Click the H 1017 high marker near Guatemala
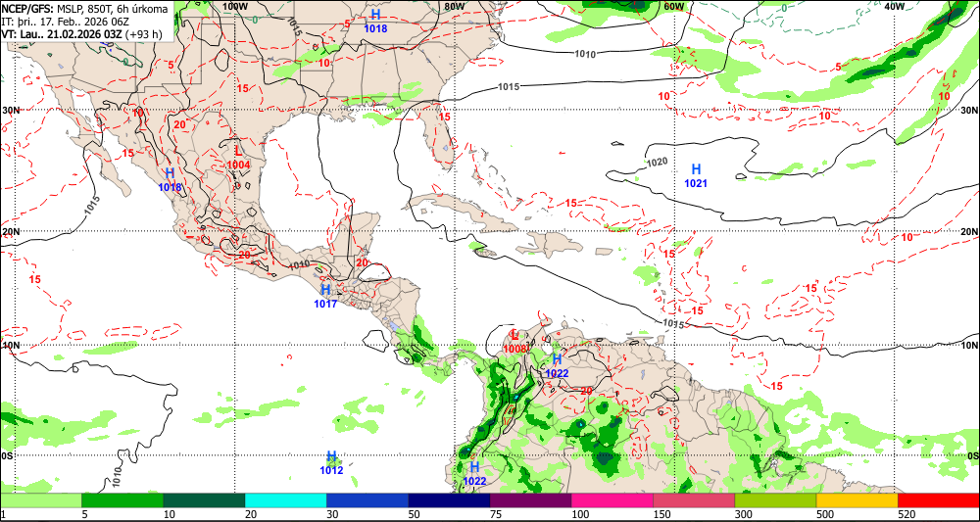980x522 pixels. point(325,297)
